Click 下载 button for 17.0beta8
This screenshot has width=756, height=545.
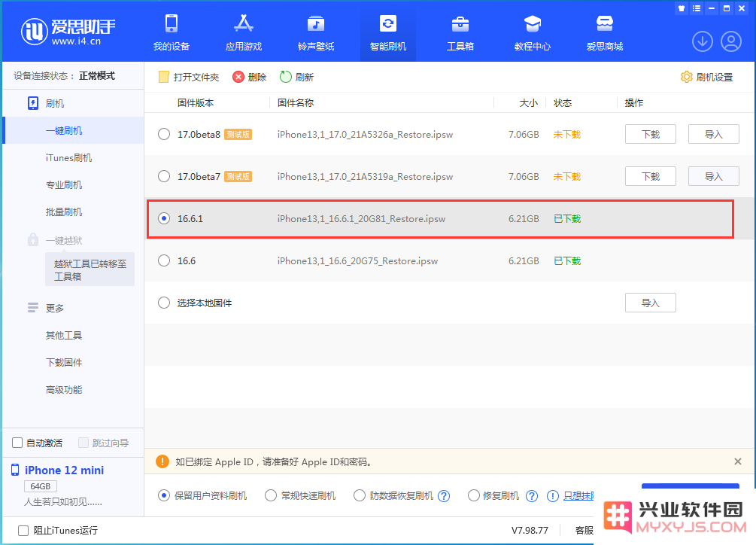click(651, 134)
